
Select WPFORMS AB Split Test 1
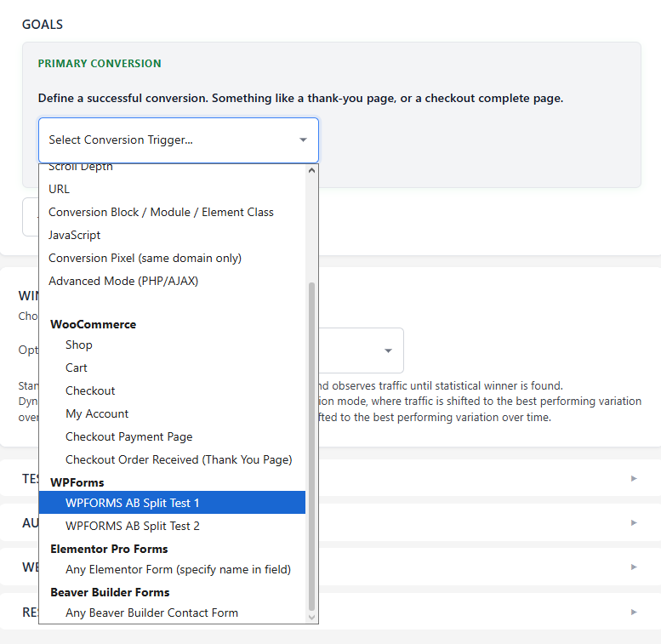(172, 503)
